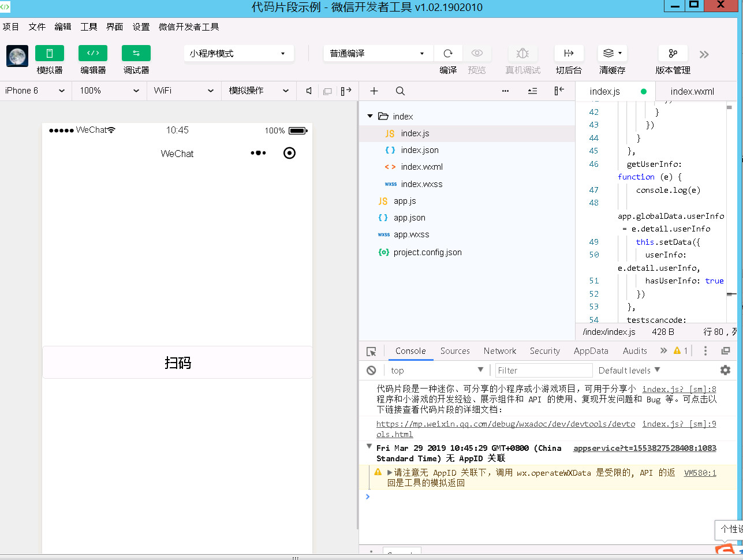
Task: Click the switch to background icon
Action: coord(569,53)
